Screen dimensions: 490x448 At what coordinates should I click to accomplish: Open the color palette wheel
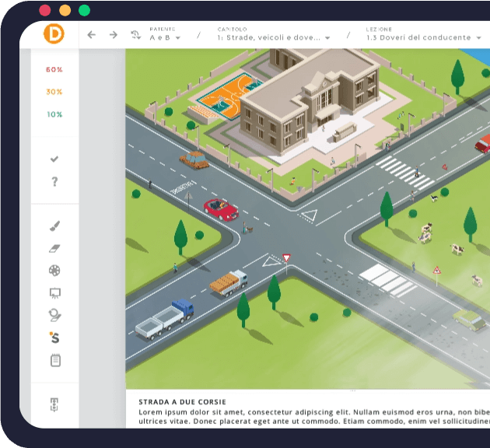[54, 271]
